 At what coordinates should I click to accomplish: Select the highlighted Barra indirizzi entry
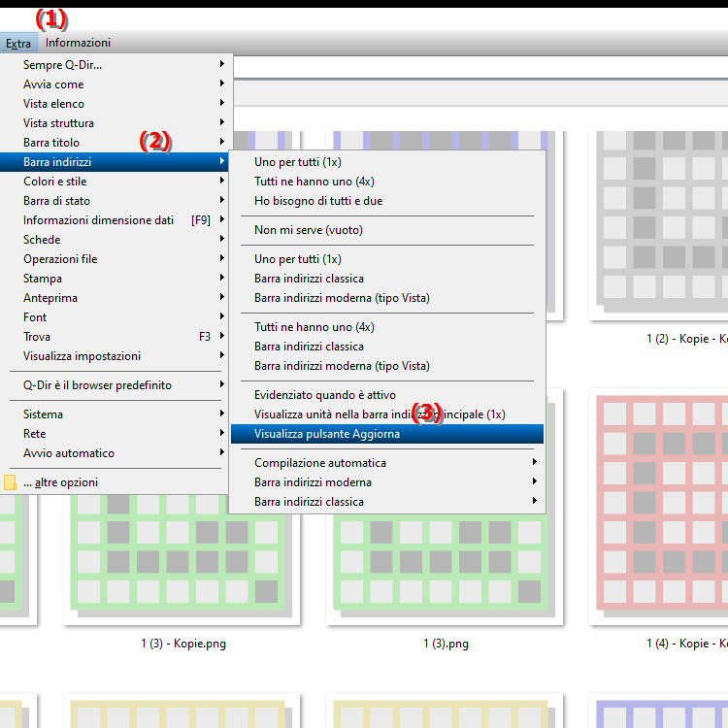coord(114,162)
